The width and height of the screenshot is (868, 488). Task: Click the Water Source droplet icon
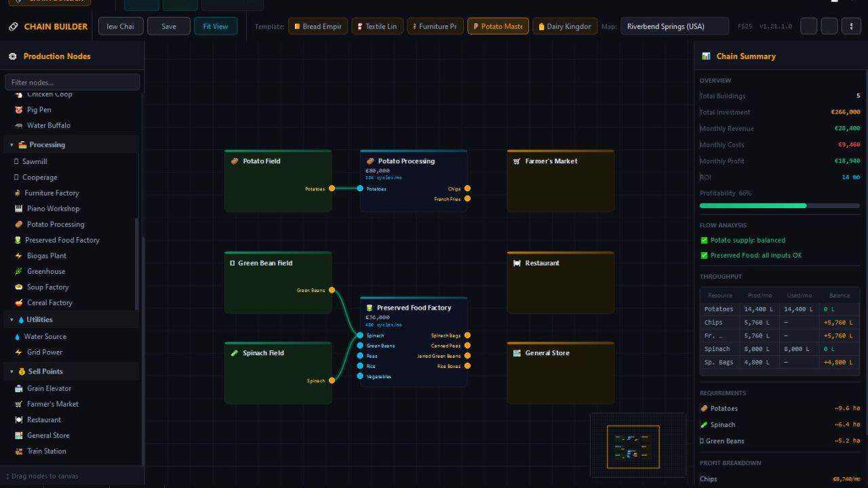pos(18,336)
